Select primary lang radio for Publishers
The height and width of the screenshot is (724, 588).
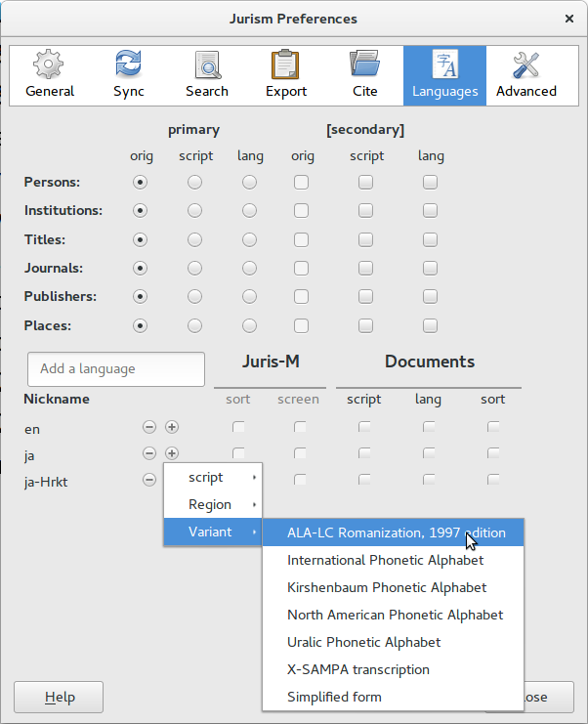(x=249, y=296)
